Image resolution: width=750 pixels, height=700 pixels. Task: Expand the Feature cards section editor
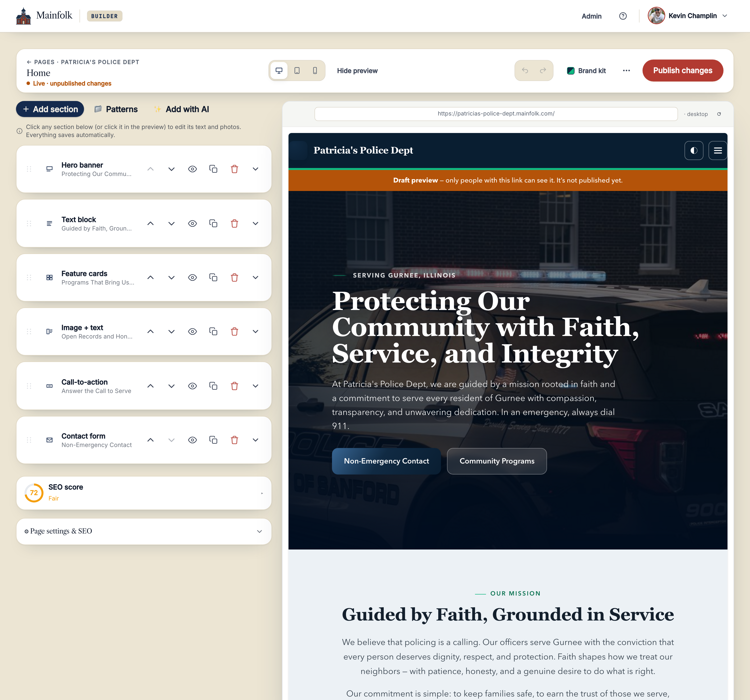tap(255, 277)
